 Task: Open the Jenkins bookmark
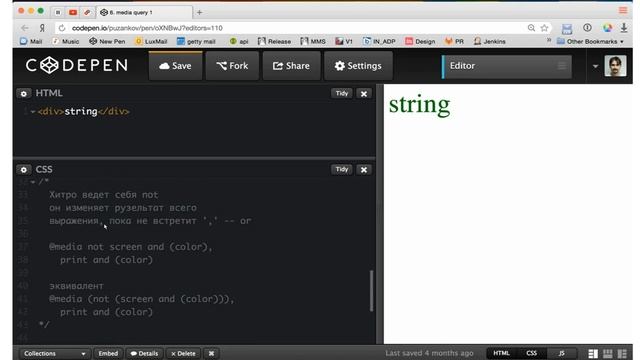click(x=489, y=41)
